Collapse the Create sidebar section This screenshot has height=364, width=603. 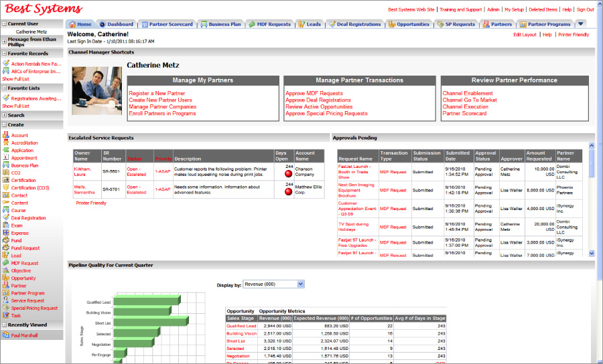[4, 124]
